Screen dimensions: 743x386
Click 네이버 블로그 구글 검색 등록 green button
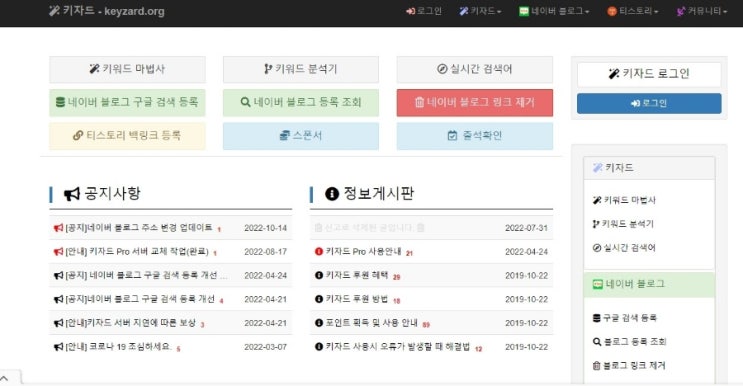[127, 102]
